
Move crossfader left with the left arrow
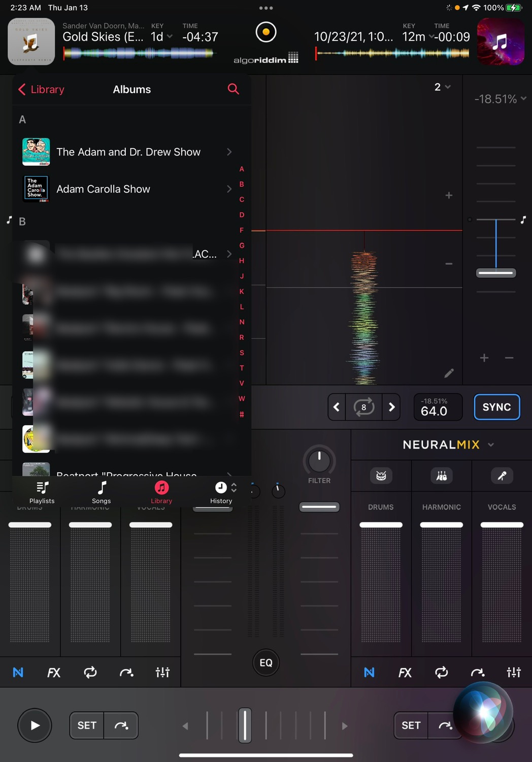point(185,726)
